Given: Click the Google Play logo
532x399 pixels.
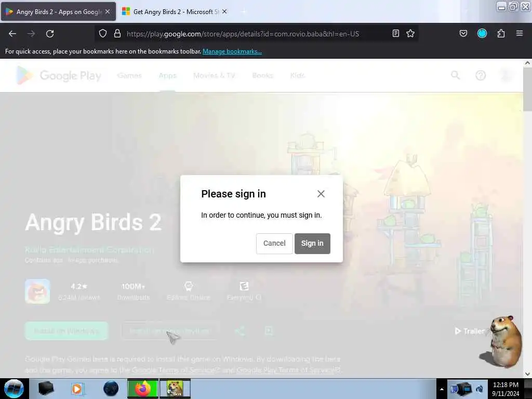Looking at the screenshot, I should [59, 75].
